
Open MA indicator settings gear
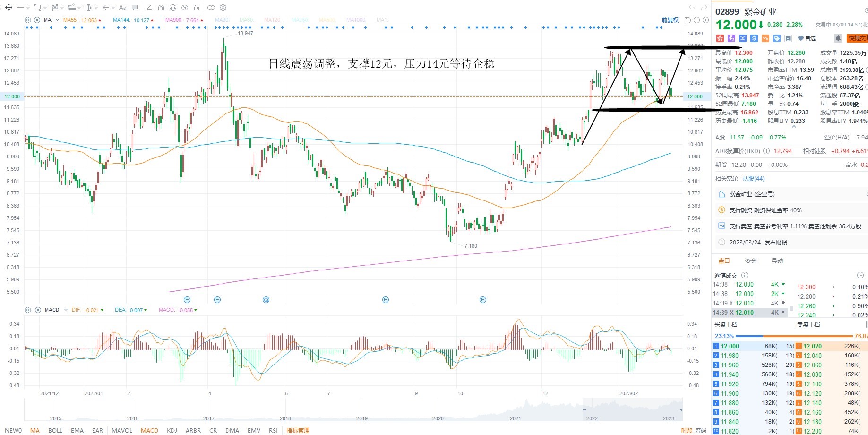[27, 20]
